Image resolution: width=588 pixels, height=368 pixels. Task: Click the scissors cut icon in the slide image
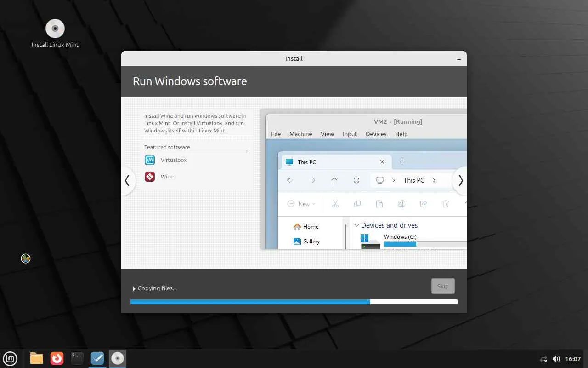pyautogui.click(x=335, y=204)
